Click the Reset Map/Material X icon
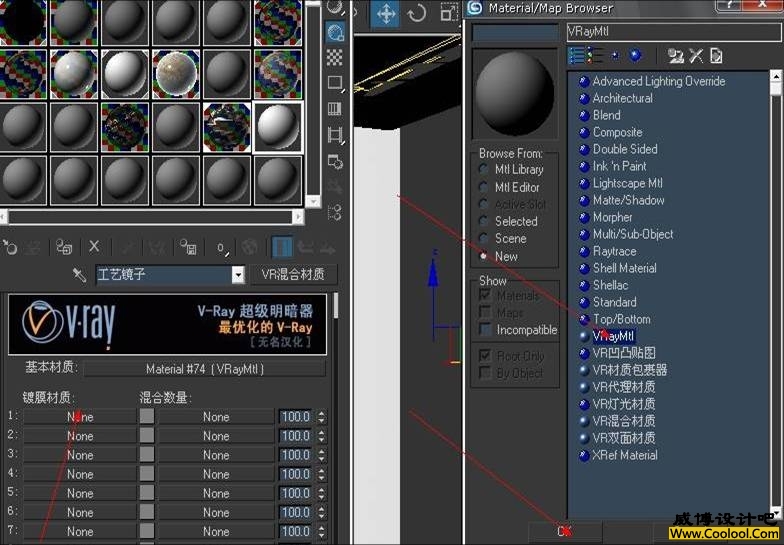Screen dimensions: 784x545 [x=94, y=246]
